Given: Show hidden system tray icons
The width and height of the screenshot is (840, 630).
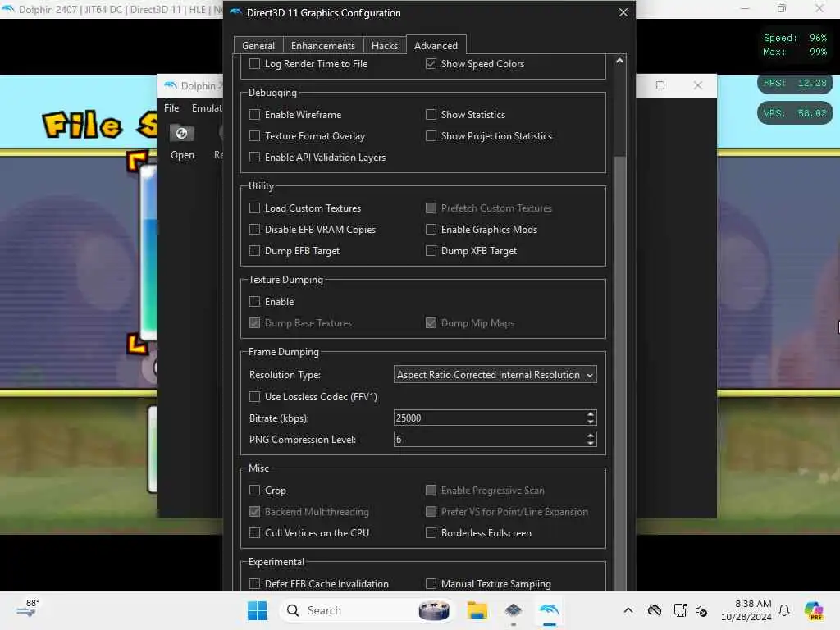Looking at the screenshot, I should pos(628,610).
